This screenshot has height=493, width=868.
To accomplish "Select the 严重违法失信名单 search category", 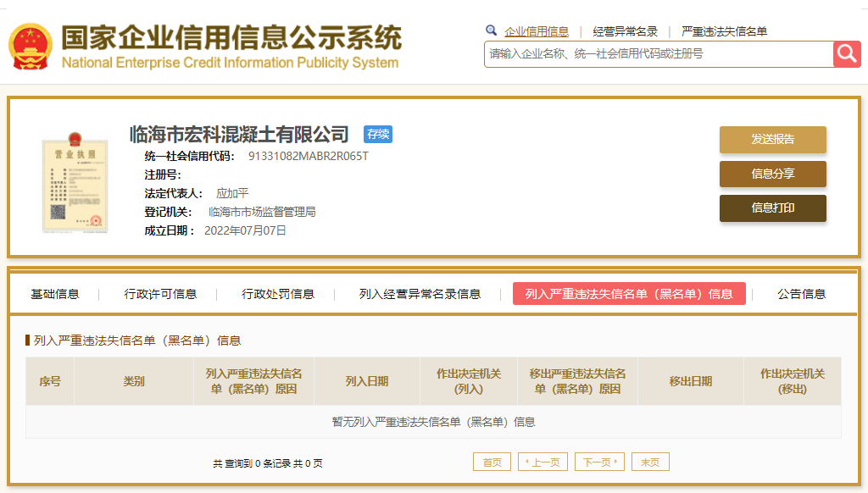I will coord(724,31).
